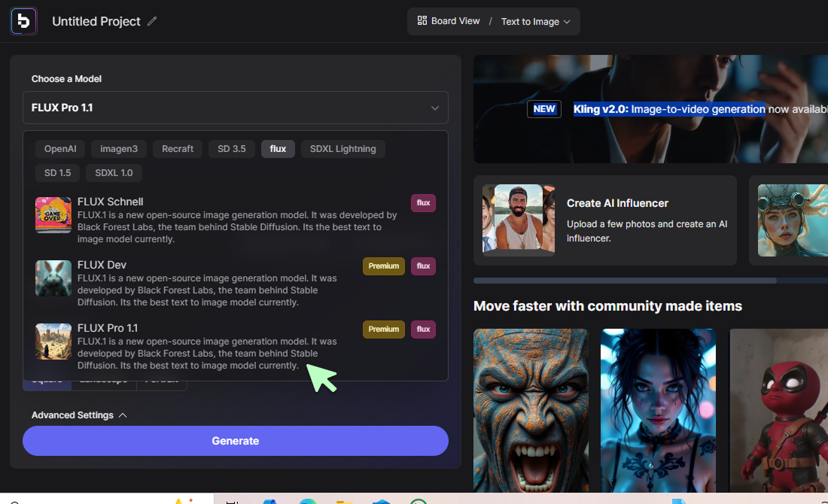Open the Deadpool figure community image
The height and width of the screenshot is (504, 828).
tap(779, 411)
